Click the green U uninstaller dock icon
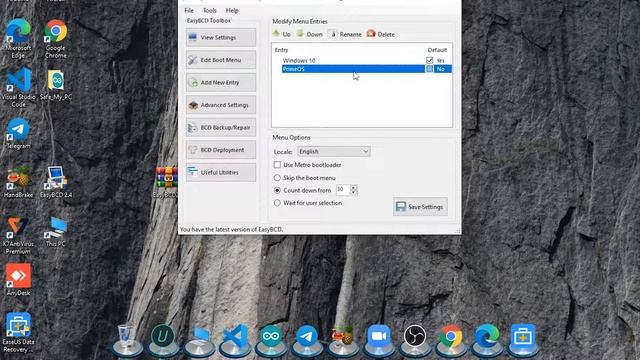The height and width of the screenshot is (360, 640). [163, 336]
